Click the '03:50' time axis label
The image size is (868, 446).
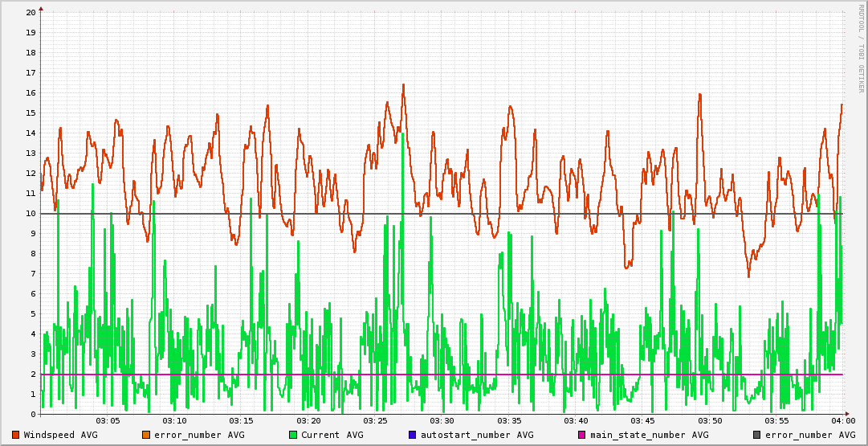tap(710, 422)
